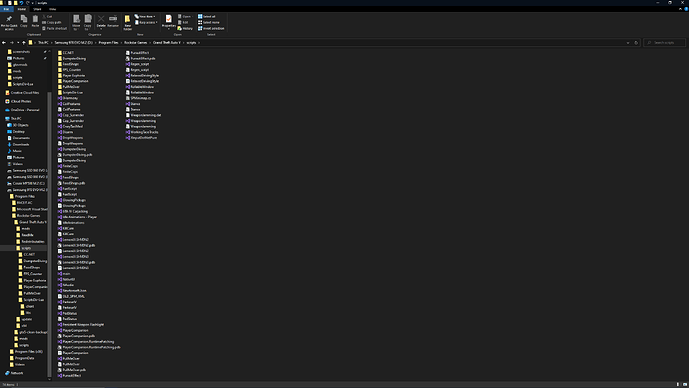The width and height of the screenshot is (689, 388).
Task: Click Rockstar Games in address breadcrumb
Action: coord(135,43)
